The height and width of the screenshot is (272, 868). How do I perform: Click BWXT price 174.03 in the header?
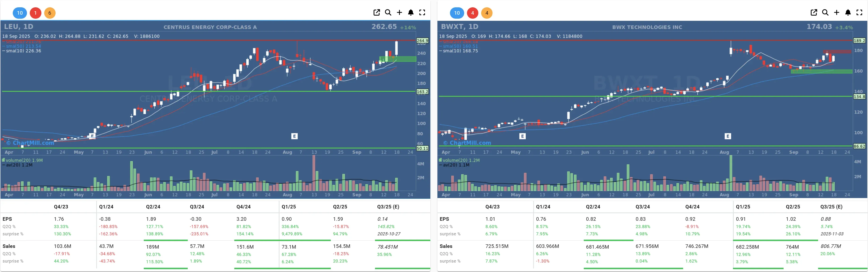819,27
